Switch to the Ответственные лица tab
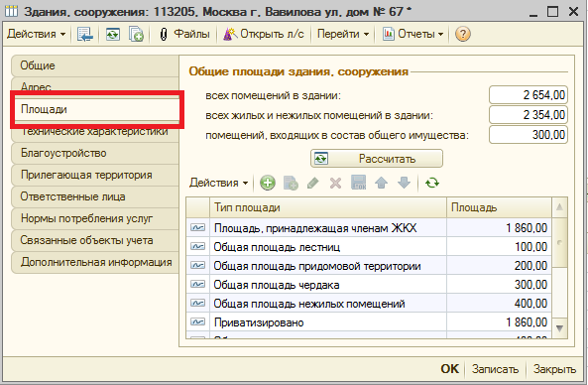Viewport: 588px width, 385px height. click(95, 196)
